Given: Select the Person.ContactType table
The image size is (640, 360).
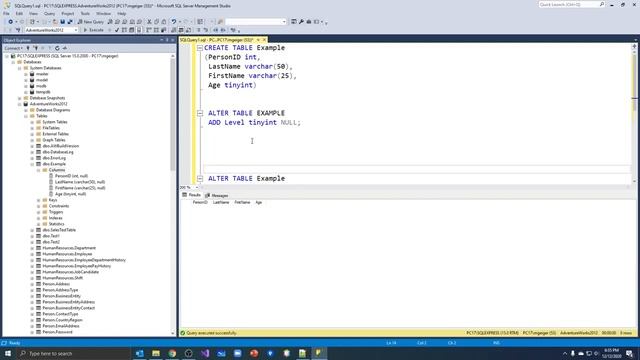Looking at the screenshot, I should [60, 314].
